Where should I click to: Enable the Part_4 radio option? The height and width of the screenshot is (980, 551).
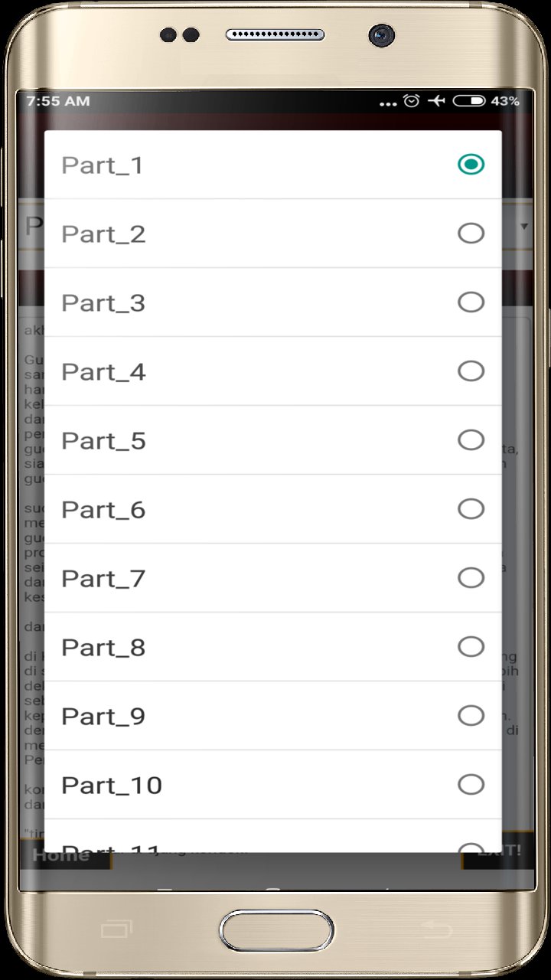(471, 371)
